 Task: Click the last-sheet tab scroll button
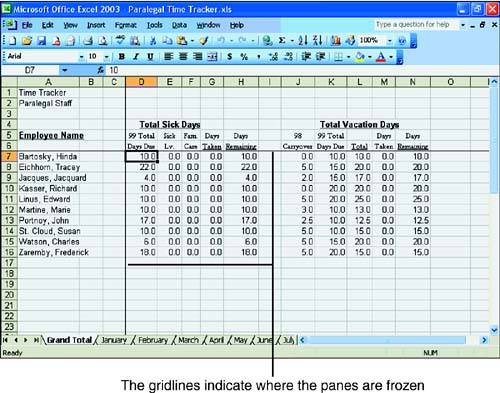pos(36,340)
